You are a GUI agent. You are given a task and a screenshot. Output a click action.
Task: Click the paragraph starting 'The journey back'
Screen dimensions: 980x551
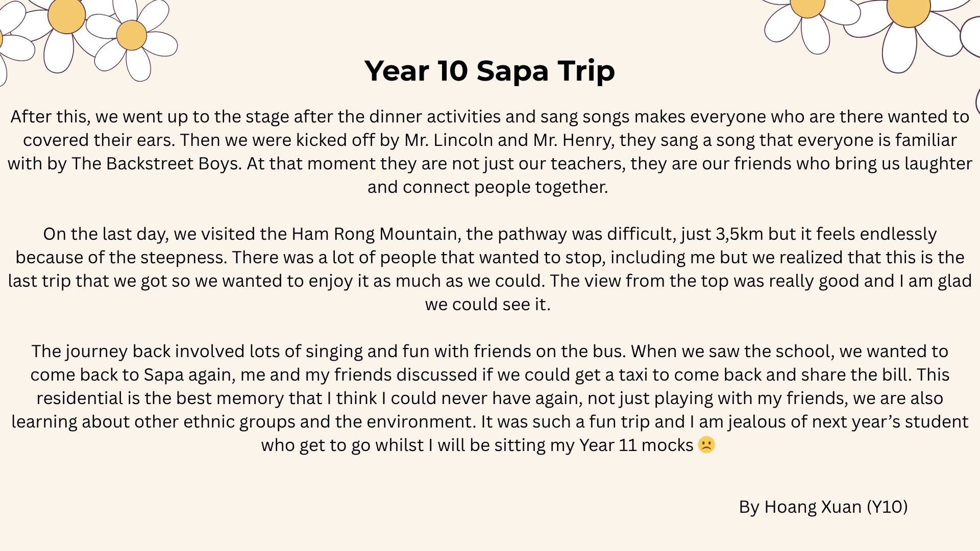[489, 398]
